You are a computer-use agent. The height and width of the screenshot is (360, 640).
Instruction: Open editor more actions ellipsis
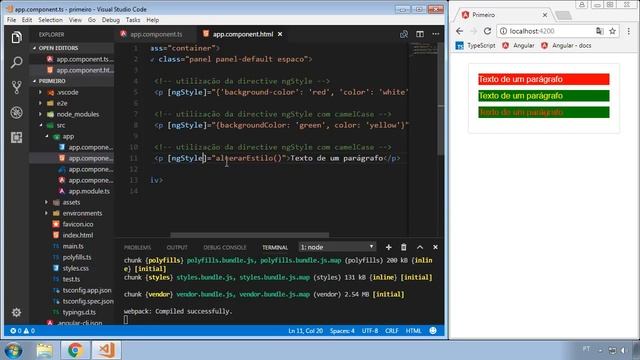(436, 34)
